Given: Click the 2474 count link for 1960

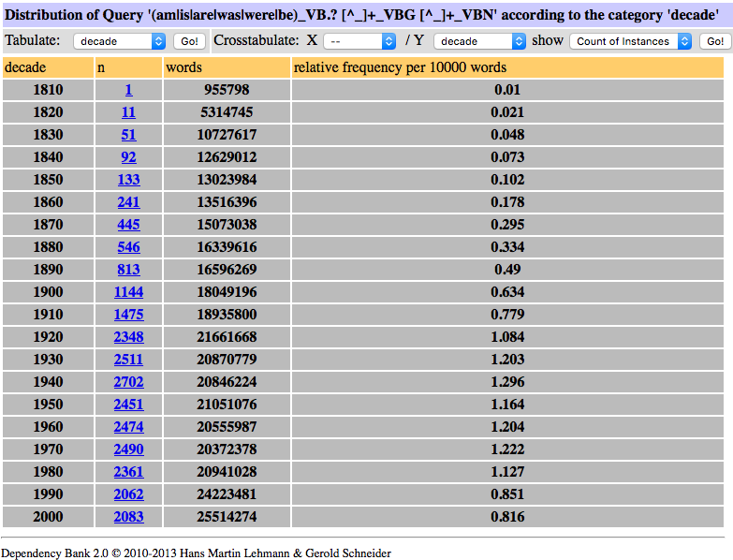Looking at the screenshot, I should point(128,427).
